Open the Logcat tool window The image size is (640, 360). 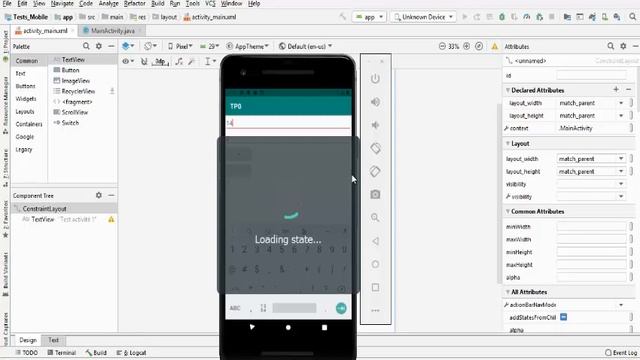[x=131, y=353]
